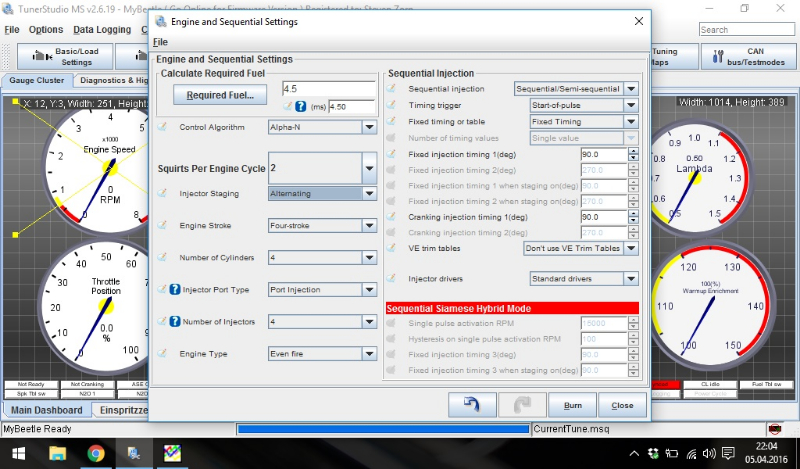Open Basic/Load Settings toolbar button

[x=63, y=56]
